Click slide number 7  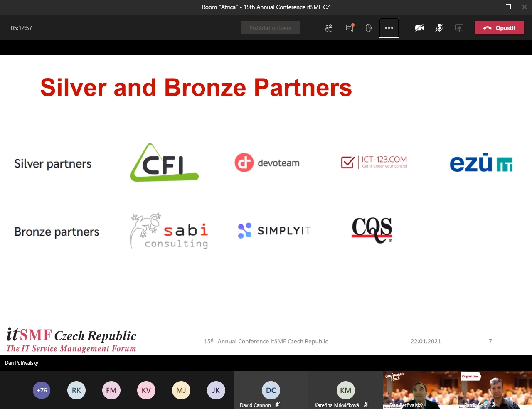click(x=490, y=341)
